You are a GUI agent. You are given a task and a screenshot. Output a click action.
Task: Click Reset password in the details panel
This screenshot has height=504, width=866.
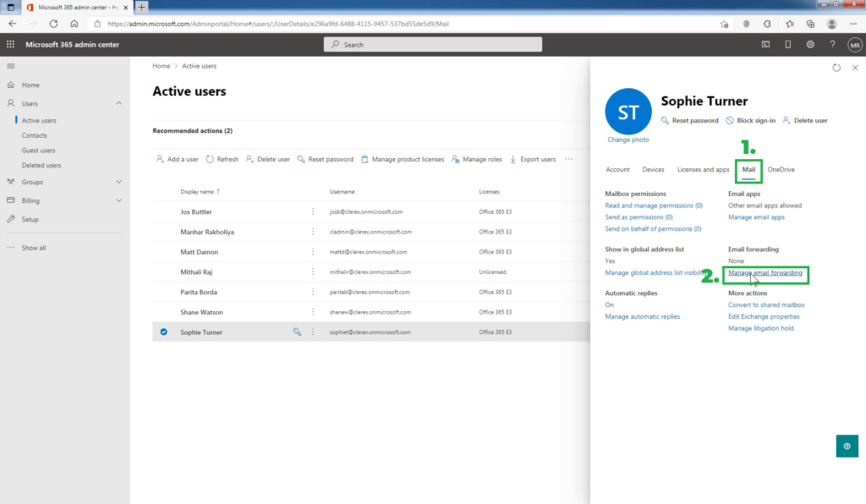click(689, 120)
